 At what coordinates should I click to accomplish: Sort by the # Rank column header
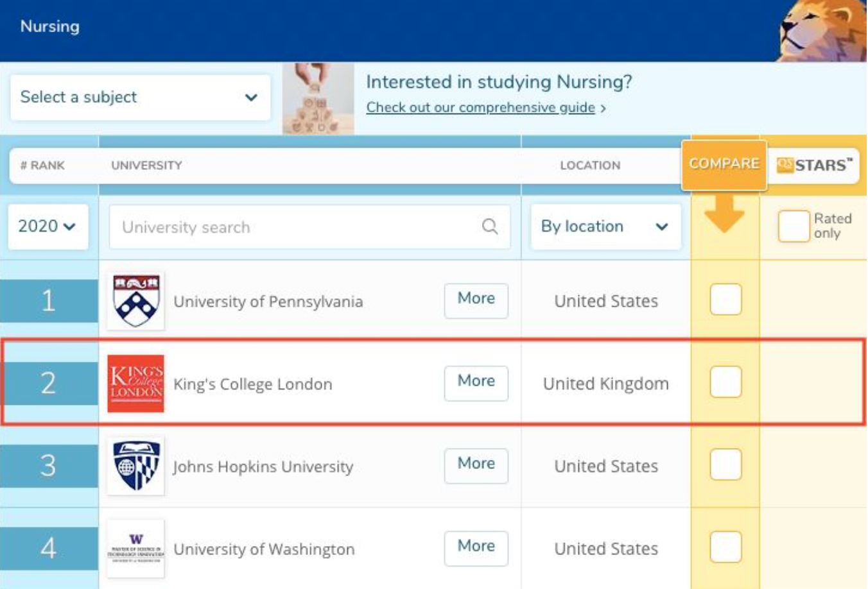click(42, 166)
